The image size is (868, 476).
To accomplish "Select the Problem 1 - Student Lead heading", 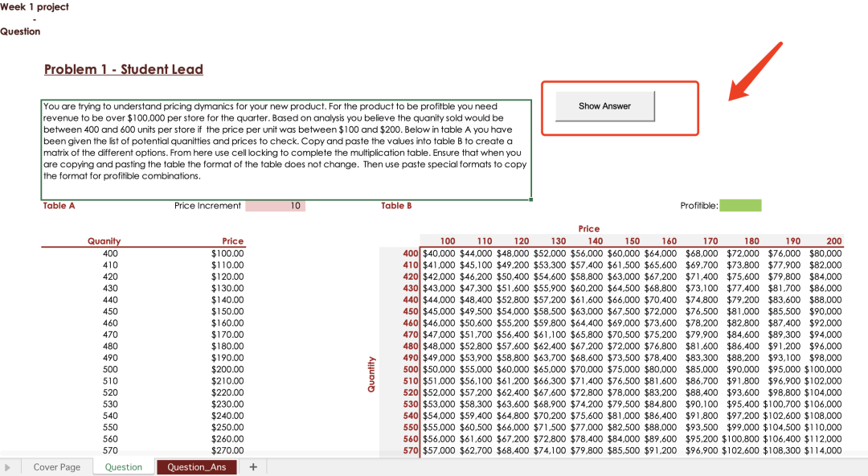I will point(124,69).
